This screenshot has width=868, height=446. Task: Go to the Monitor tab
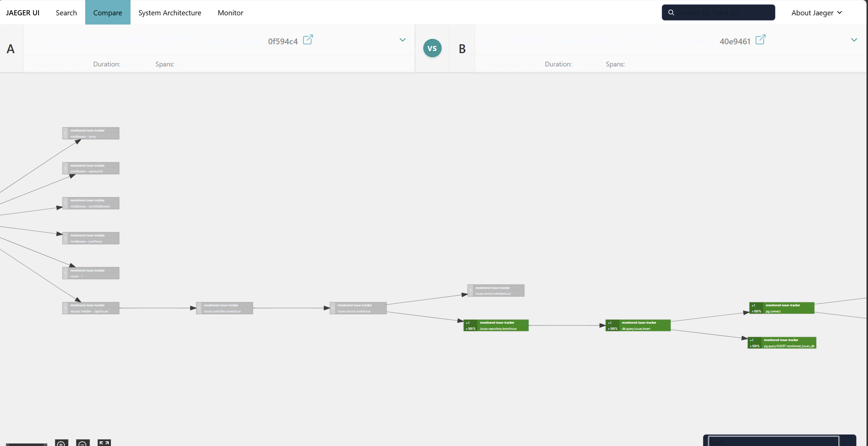(230, 13)
